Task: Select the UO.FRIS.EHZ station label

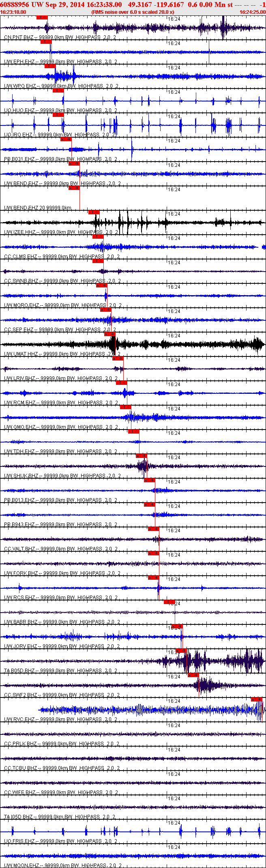Action: click(60, 841)
